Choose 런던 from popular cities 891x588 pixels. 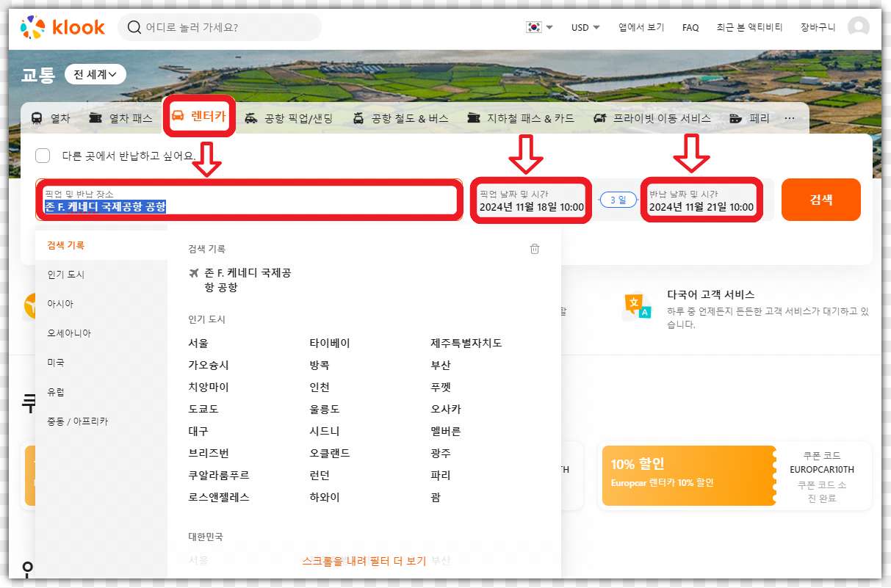coord(320,475)
